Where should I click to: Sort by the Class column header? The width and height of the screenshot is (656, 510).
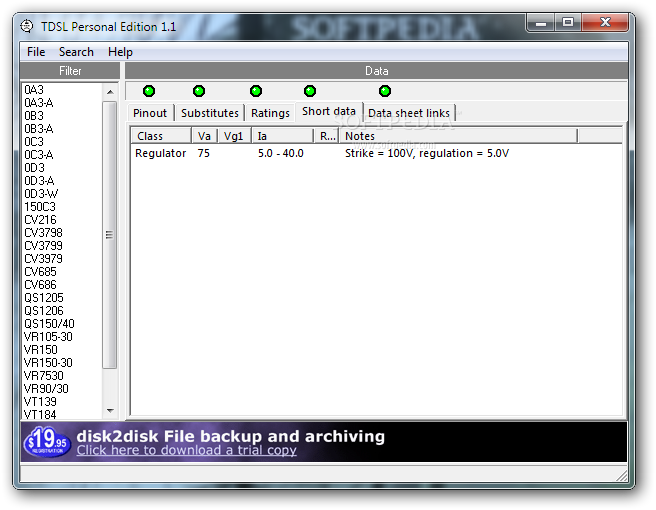tap(161, 136)
